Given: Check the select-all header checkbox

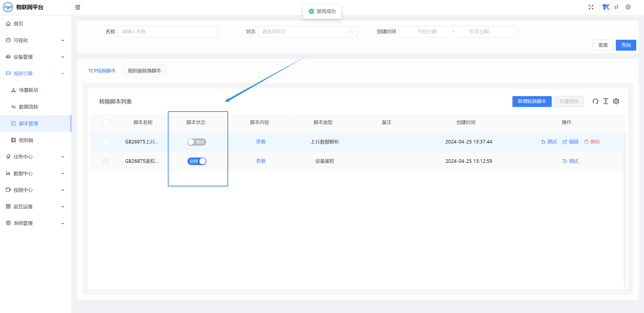Looking at the screenshot, I should pyautogui.click(x=106, y=123).
